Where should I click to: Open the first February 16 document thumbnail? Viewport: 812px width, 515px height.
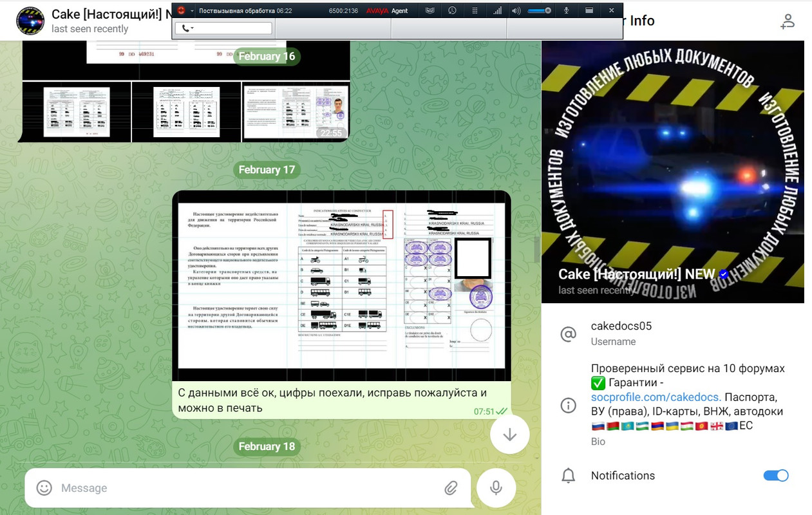[x=77, y=112]
